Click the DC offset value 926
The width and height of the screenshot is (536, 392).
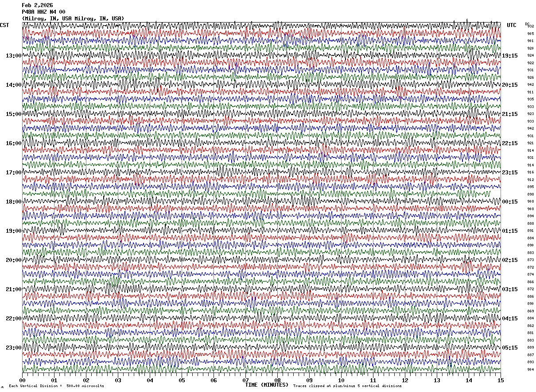tap(530, 77)
